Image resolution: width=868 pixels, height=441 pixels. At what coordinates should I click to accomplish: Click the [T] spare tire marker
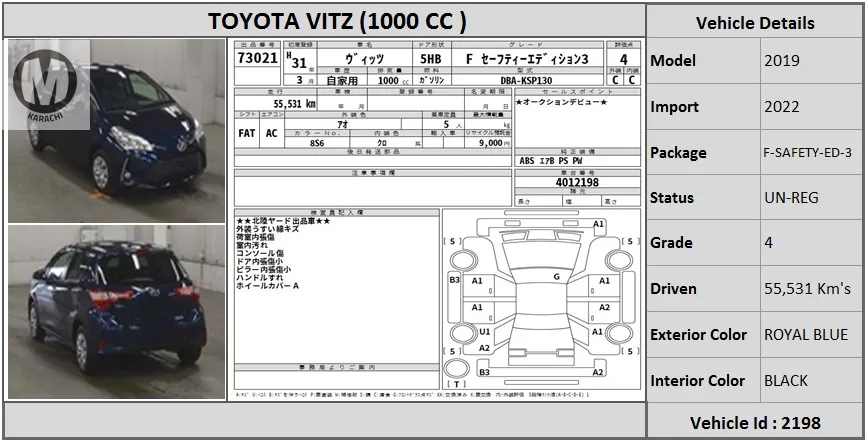click(456, 383)
